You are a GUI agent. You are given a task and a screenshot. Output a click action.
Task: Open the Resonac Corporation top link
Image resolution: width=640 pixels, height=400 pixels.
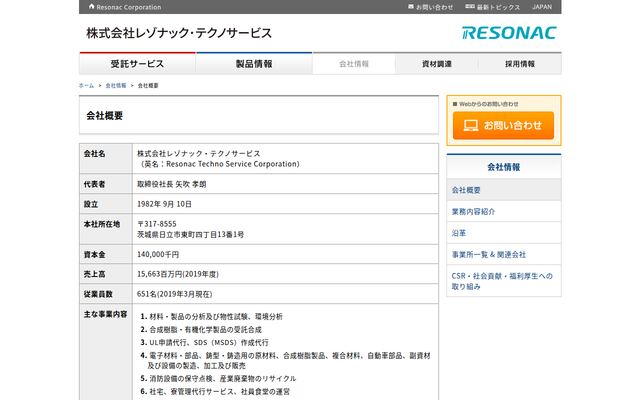coord(129,7)
